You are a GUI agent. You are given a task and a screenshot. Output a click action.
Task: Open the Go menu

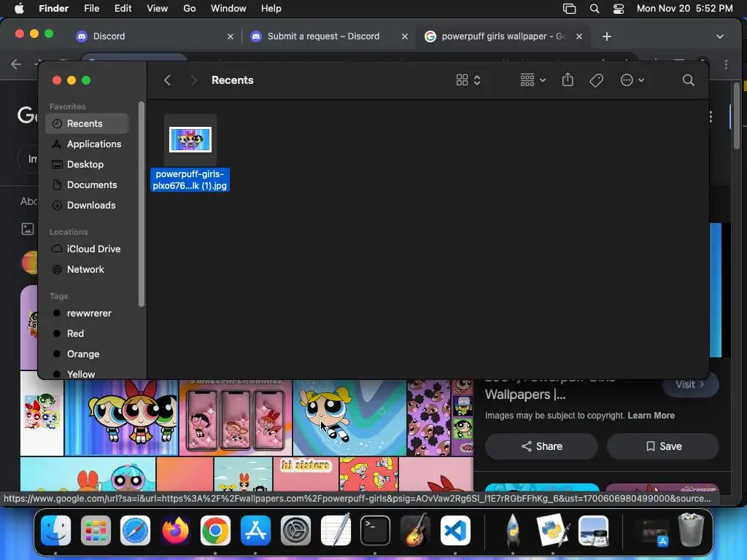click(190, 9)
